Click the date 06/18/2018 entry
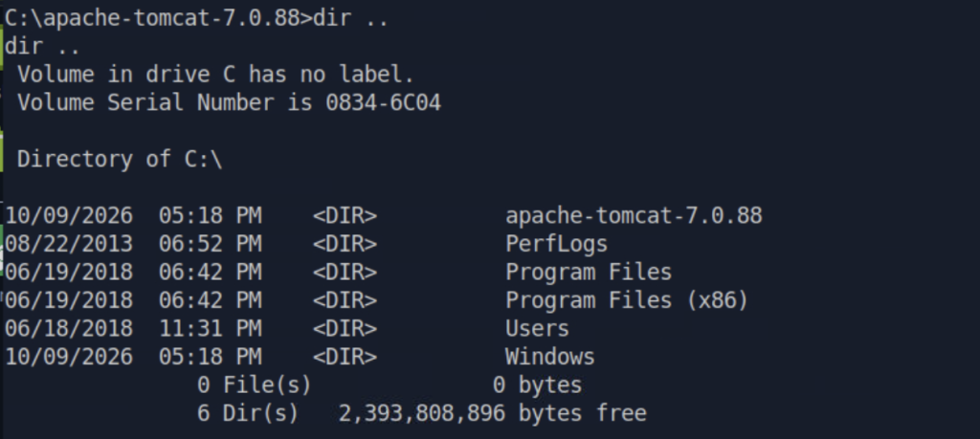Screen dimensions: 980x439 [x=69, y=328]
